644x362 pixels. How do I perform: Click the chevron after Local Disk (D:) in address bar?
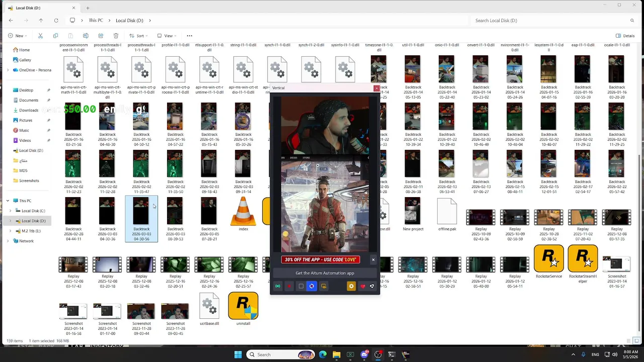[149, 21]
